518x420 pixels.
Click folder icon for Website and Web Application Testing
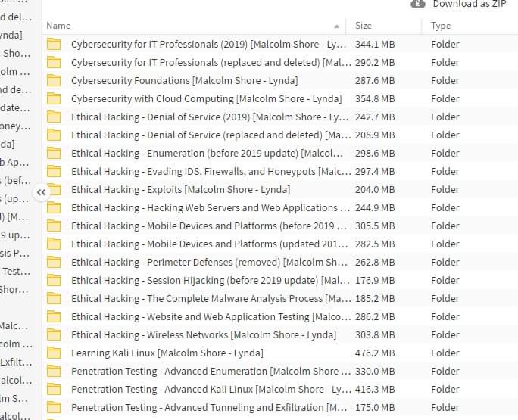pos(54,316)
